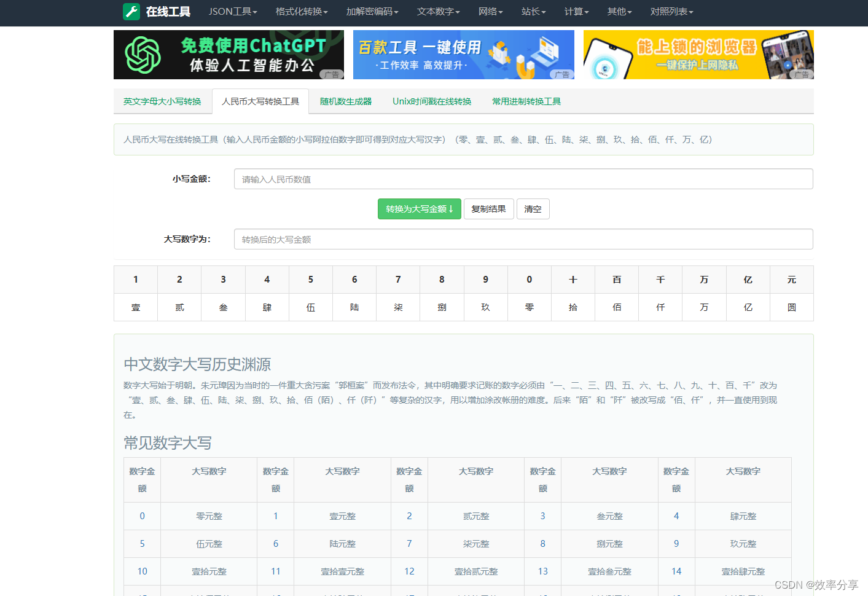The image size is (868, 596).
Task: Focus the 大写数字为 output field
Action: point(523,239)
